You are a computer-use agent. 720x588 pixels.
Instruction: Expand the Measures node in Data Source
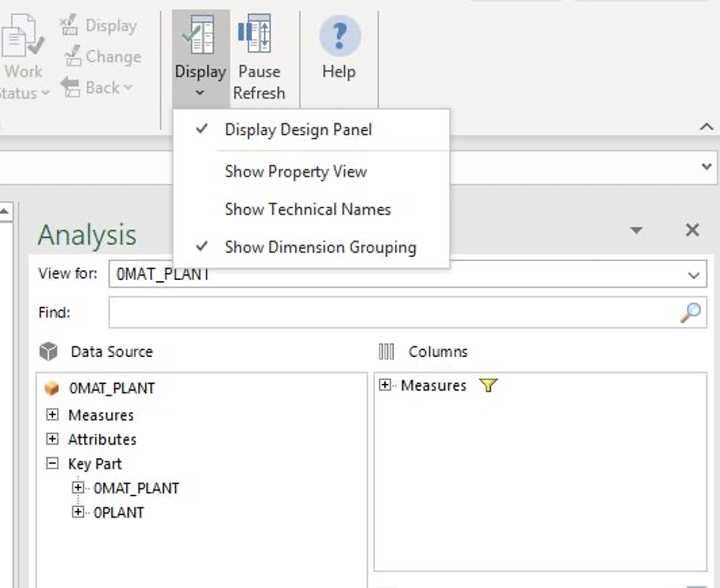pyautogui.click(x=52, y=415)
